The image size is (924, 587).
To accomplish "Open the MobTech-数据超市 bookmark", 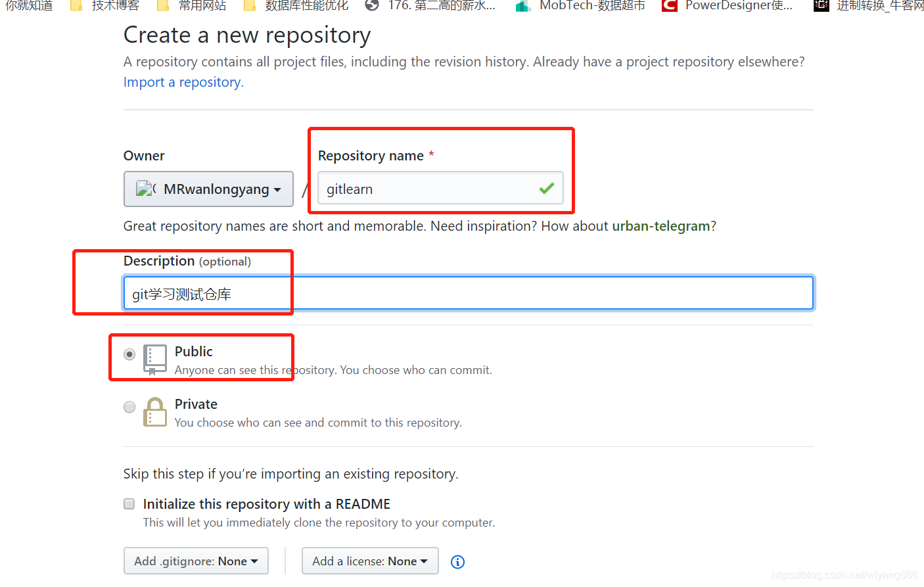I will [580, 6].
